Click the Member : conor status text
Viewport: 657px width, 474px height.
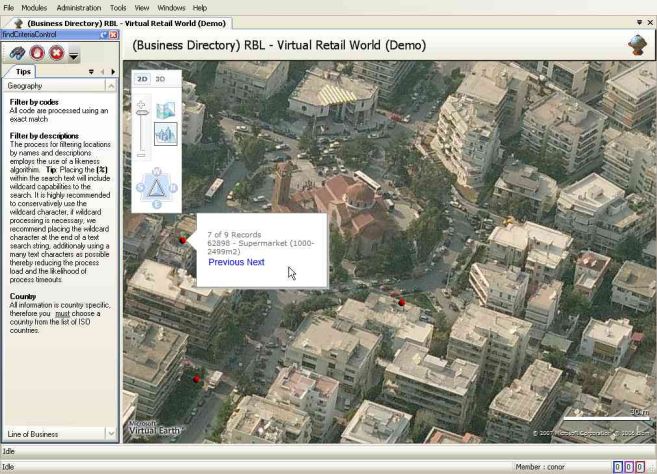click(x=540, y=467)
